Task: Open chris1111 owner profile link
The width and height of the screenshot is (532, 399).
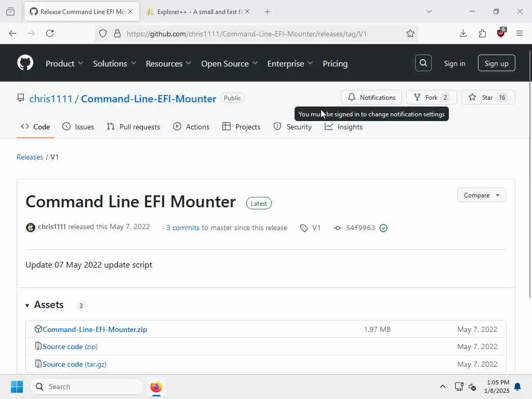Action: pos(51,98)
